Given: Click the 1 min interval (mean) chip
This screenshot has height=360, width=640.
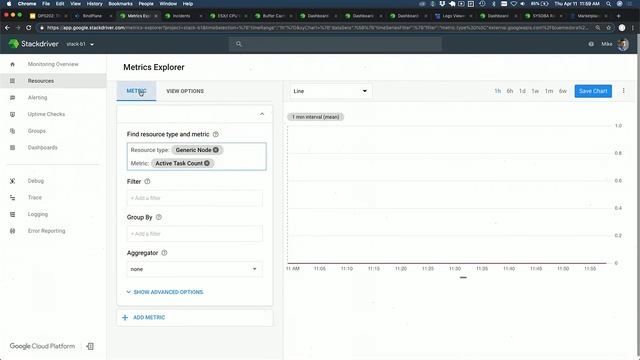Looking at the screenshot, I should [316, 117].
